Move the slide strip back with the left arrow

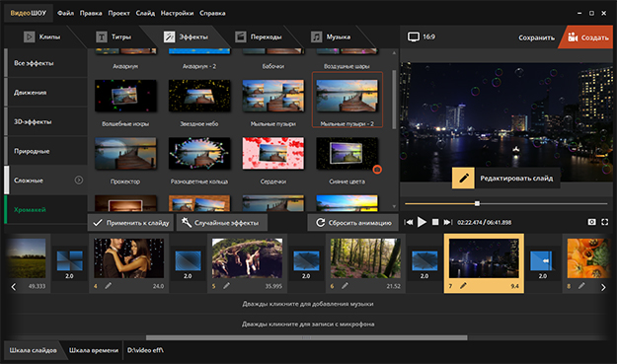[x=14, y=287]
